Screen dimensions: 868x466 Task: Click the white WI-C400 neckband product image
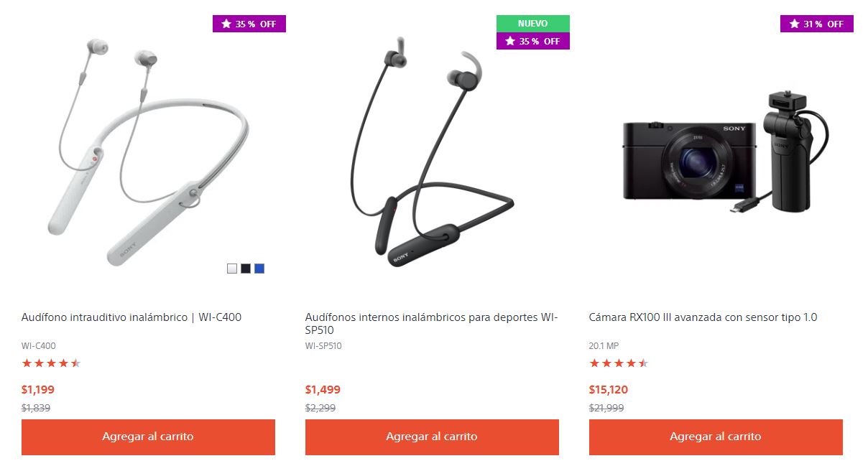click(x=148, y=152)
